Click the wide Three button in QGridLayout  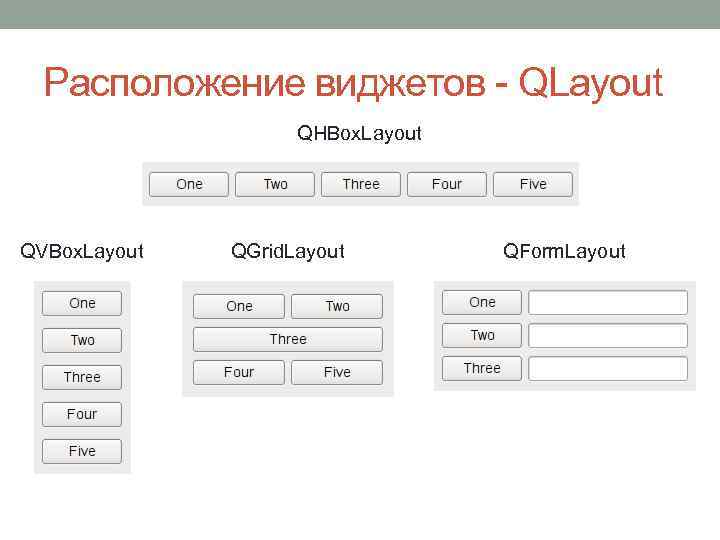(x=288, y=339)
